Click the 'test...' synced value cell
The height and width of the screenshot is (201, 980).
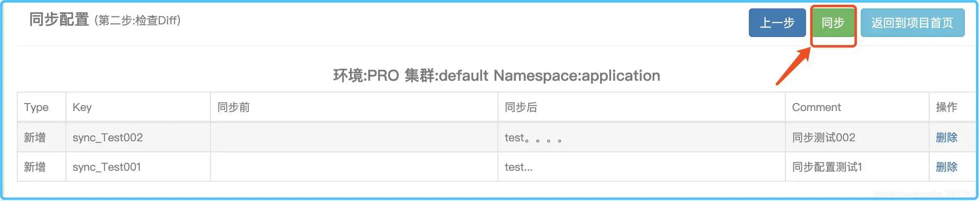(x=519, y=167)
